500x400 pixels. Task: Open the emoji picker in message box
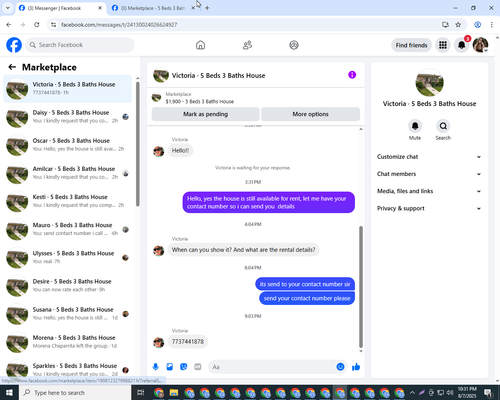(x=340, y=367)
